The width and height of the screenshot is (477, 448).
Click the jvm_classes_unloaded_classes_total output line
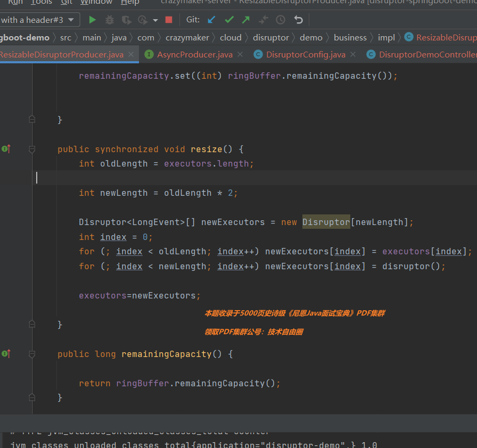tap(193, 444)
